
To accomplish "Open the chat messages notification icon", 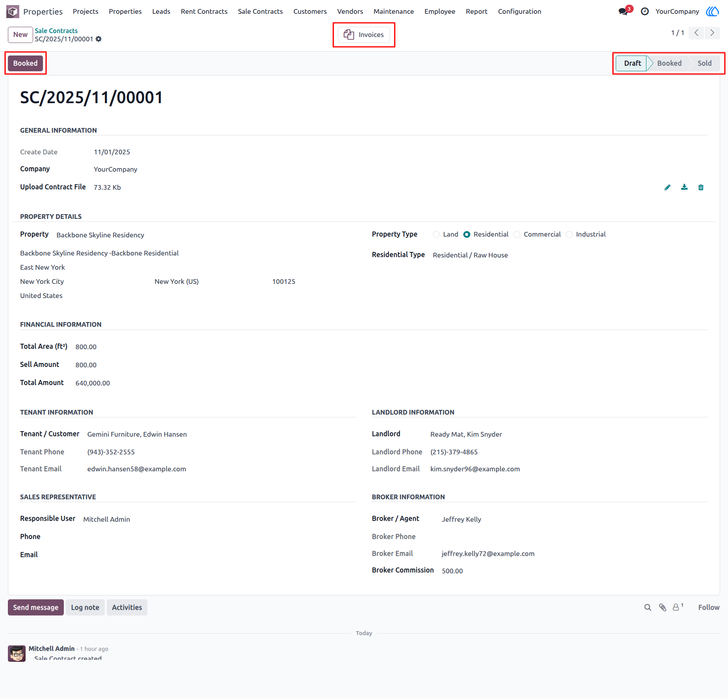I will 623,11.
